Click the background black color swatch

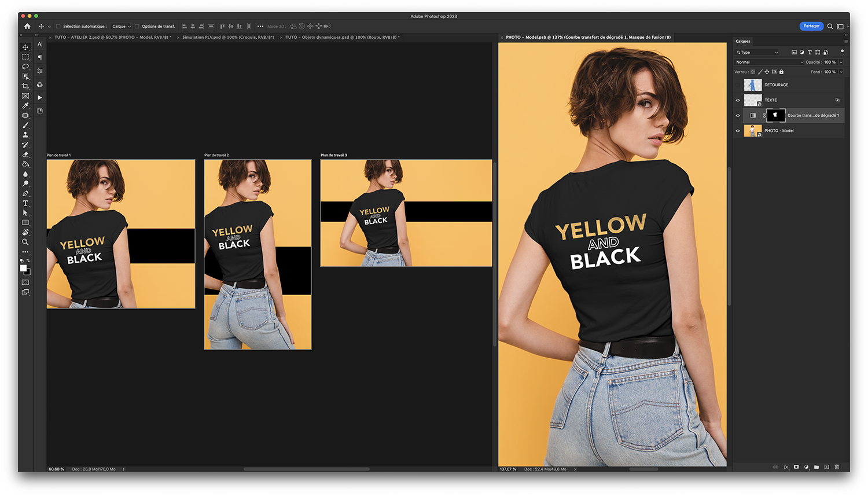pyautogui.click(x=28, y=272)
